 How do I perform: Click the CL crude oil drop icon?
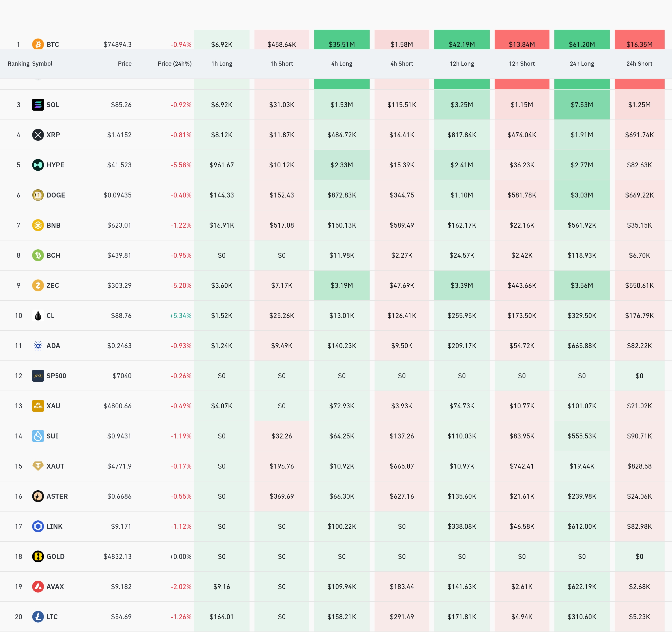coord(38,316)
